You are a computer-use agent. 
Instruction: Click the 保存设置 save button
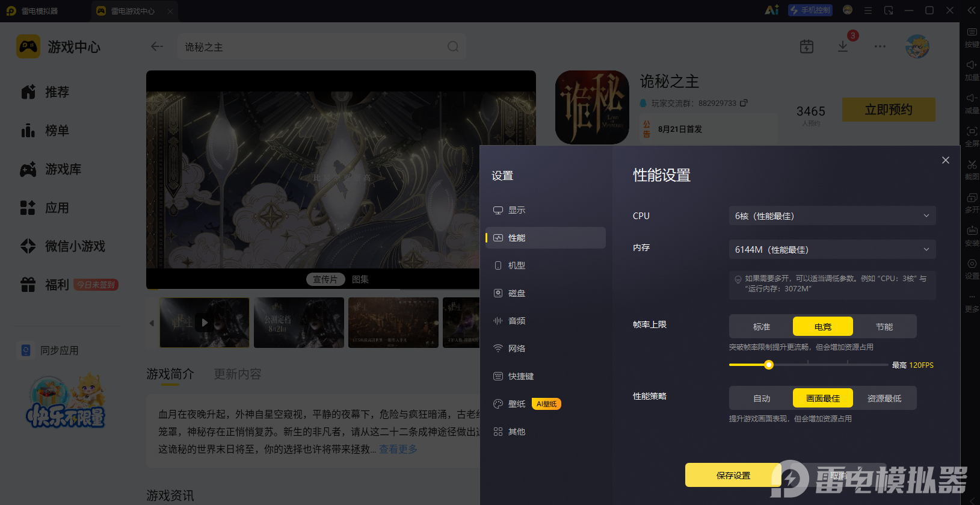tap(733, 475)
